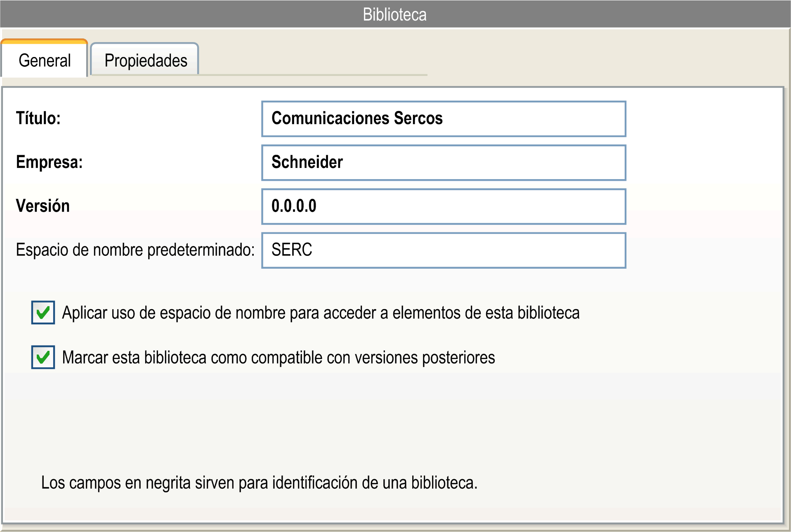
Task: Focus the Empresa field with Schneider
Action: 444,163
